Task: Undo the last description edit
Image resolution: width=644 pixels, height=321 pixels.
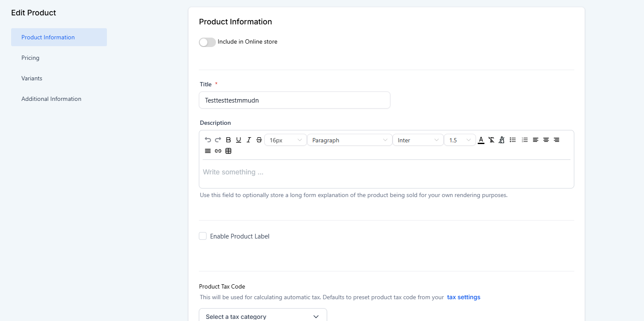Action: (208, 140)
